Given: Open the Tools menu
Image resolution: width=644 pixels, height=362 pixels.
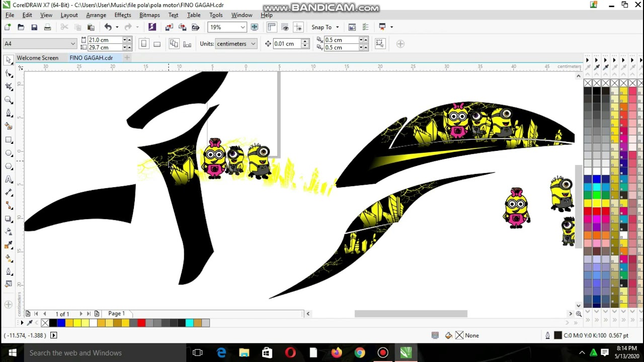Looking at the screenshot, I should [216, 15].
